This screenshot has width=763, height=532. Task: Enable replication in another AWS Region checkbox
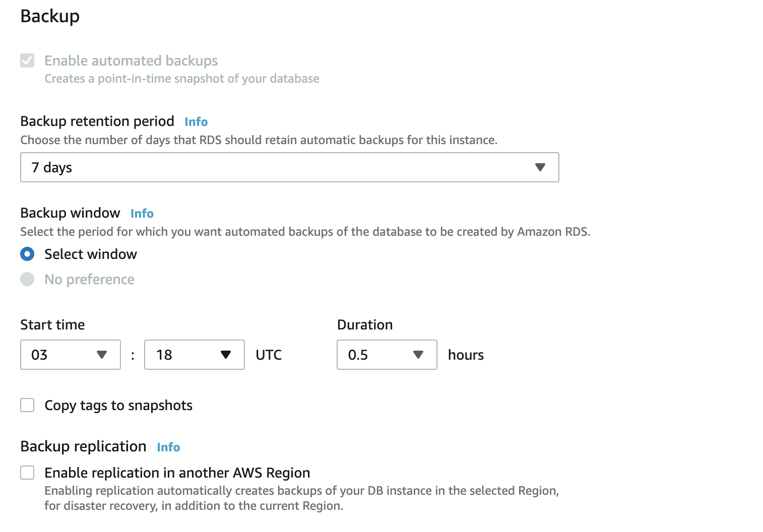27,473
